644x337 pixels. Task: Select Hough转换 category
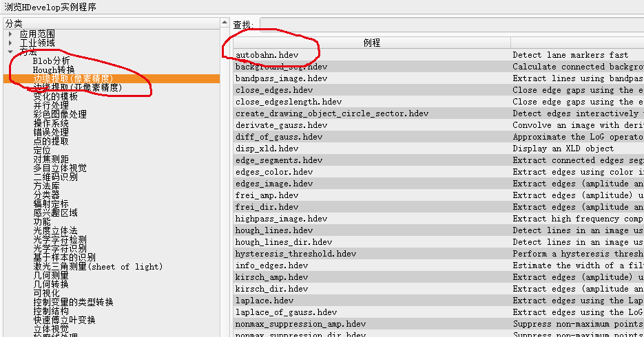point(54,69)
